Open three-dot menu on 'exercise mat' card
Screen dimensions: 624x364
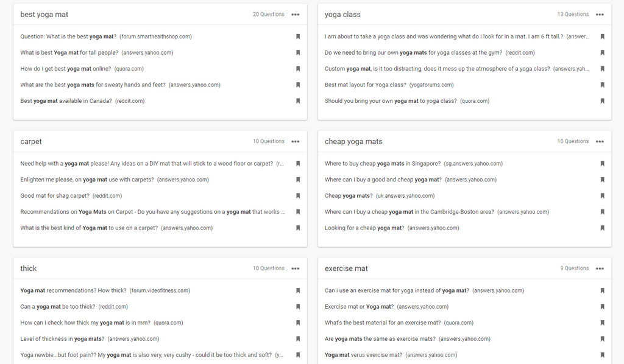click(x=600, y=268)
